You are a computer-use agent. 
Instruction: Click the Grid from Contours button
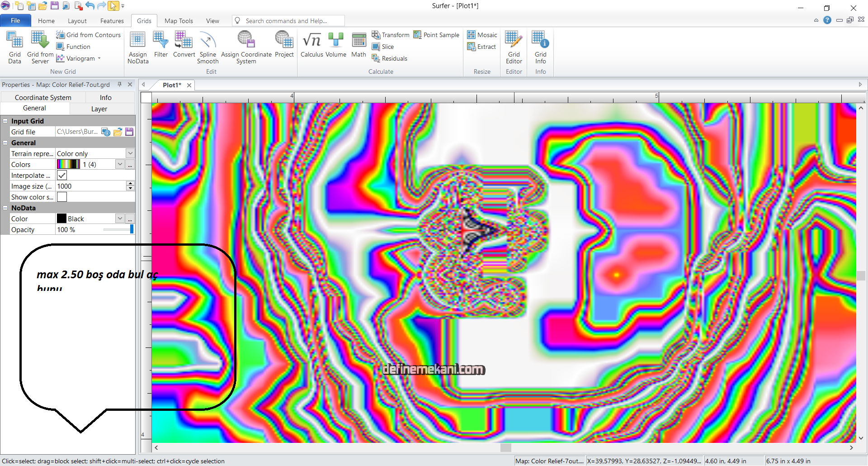tap(89, 35)
